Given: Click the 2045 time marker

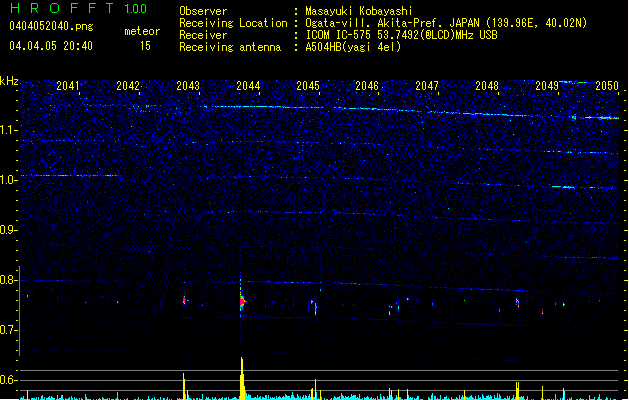Looking at the screenshot, I should [308, 86].
